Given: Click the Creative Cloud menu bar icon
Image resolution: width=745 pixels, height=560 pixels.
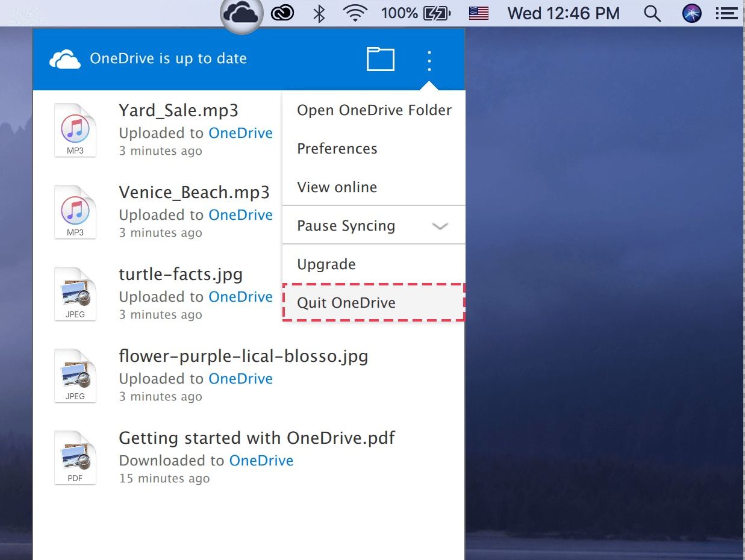Looking at the screenshot, I should click(282, 13).
